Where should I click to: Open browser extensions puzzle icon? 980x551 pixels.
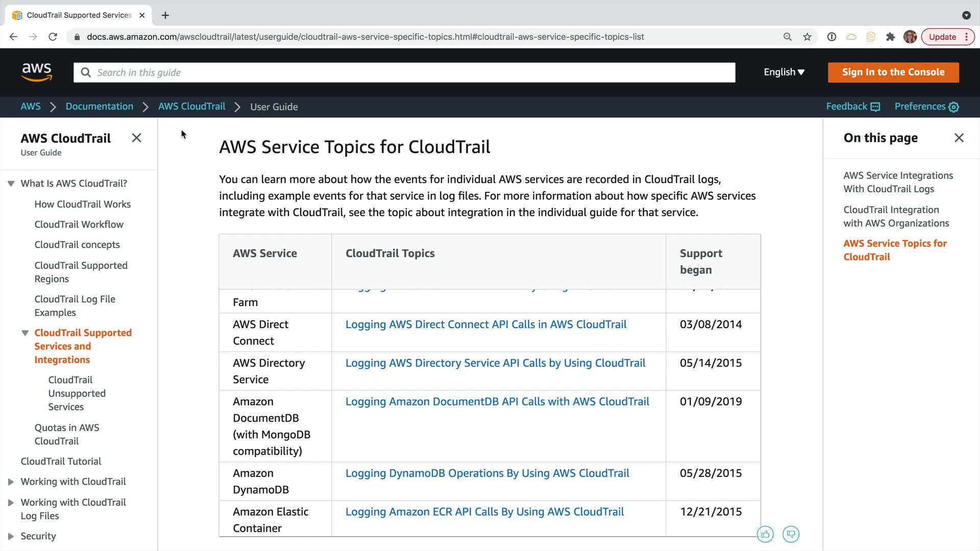pos(890,37)
